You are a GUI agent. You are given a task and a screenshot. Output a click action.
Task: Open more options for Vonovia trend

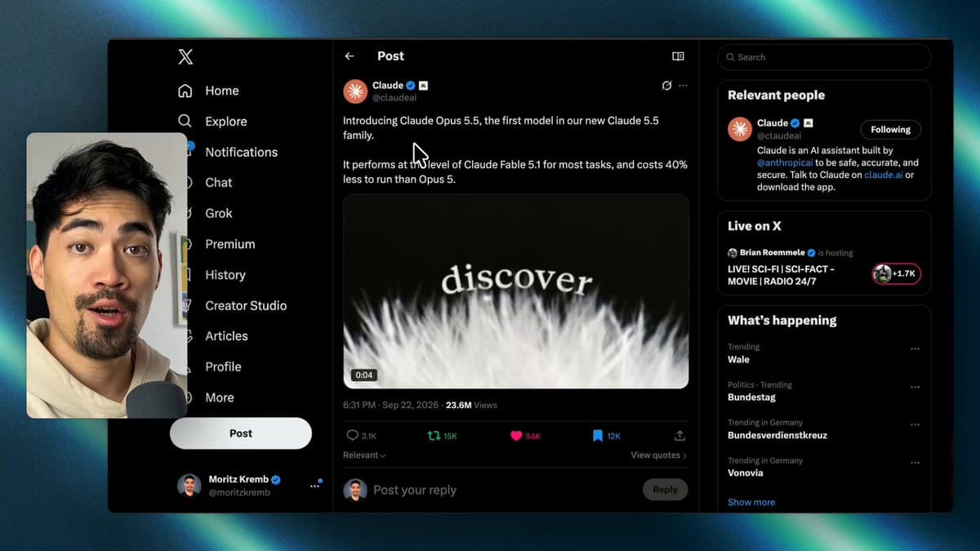click(x=915, y=463)
